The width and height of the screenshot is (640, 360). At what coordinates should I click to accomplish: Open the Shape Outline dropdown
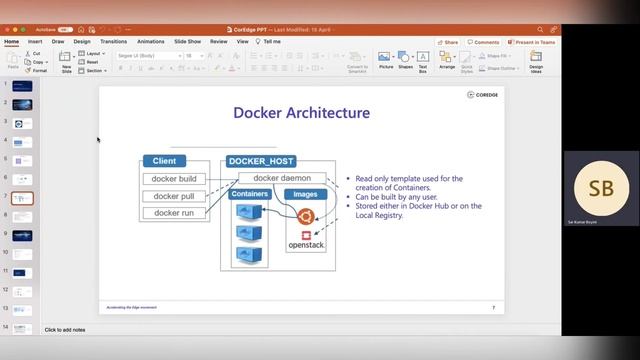coord(499,68)
